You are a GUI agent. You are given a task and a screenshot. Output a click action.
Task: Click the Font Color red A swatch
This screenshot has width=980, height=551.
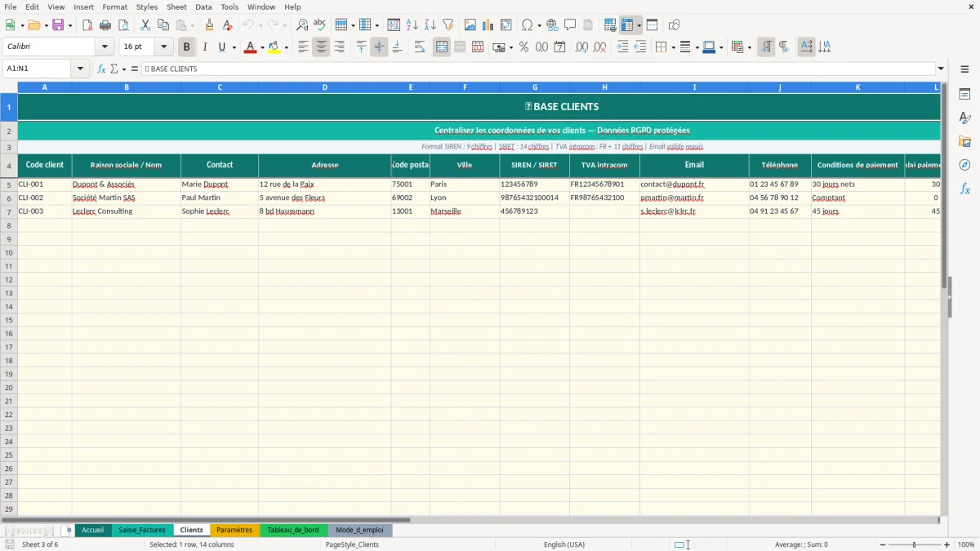click(250, 47)
